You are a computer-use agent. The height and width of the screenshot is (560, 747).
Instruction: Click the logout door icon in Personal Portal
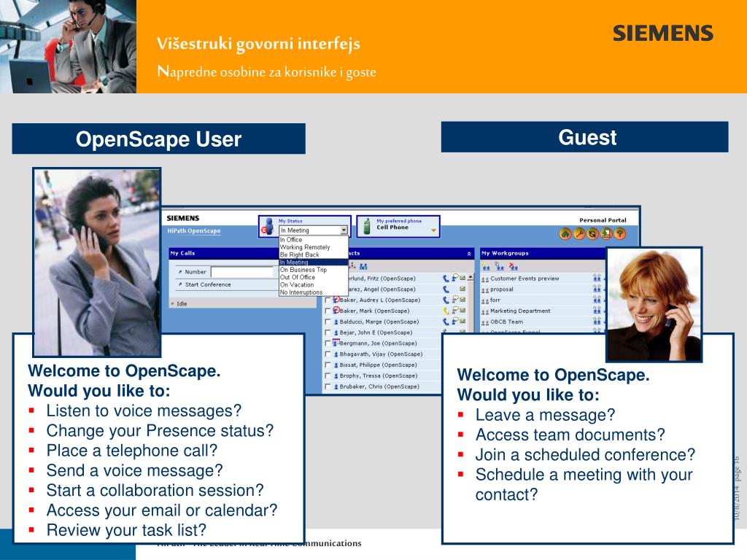606,233
